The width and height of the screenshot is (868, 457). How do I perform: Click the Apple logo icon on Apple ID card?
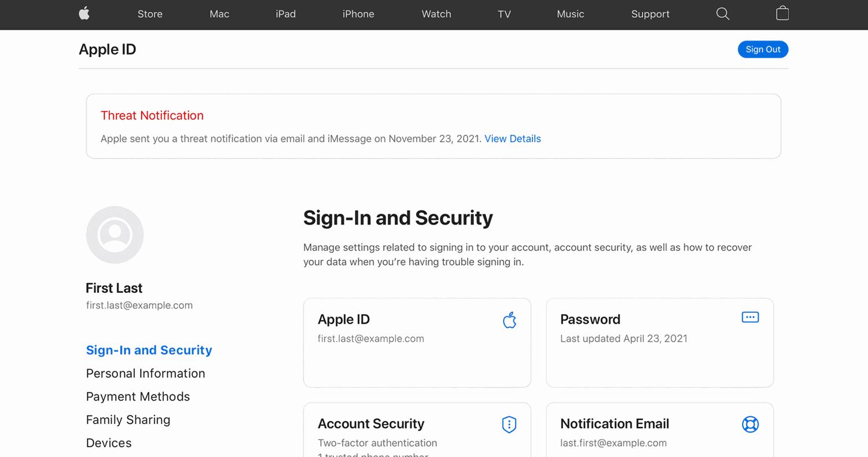509,320
